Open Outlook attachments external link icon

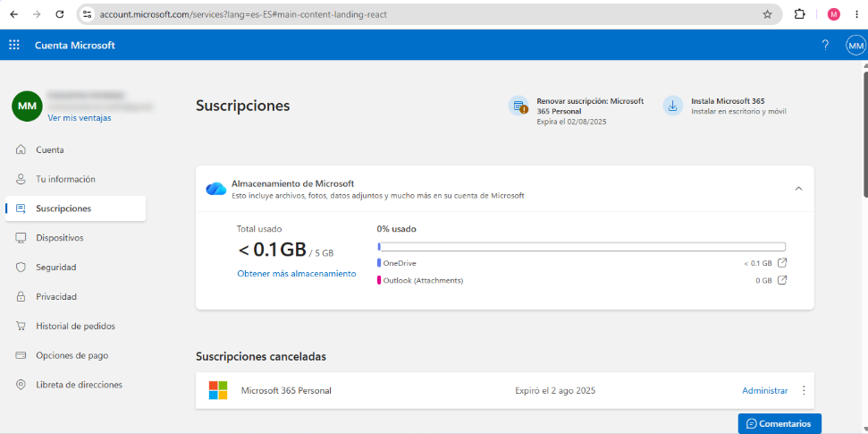pyautogui.click(x=781, y=280)
